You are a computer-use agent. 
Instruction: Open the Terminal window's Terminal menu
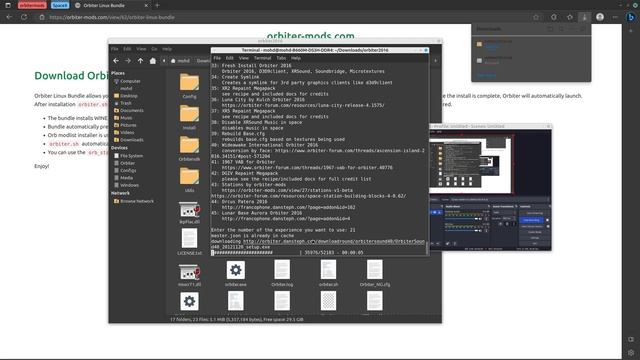(x=262, y=58)
